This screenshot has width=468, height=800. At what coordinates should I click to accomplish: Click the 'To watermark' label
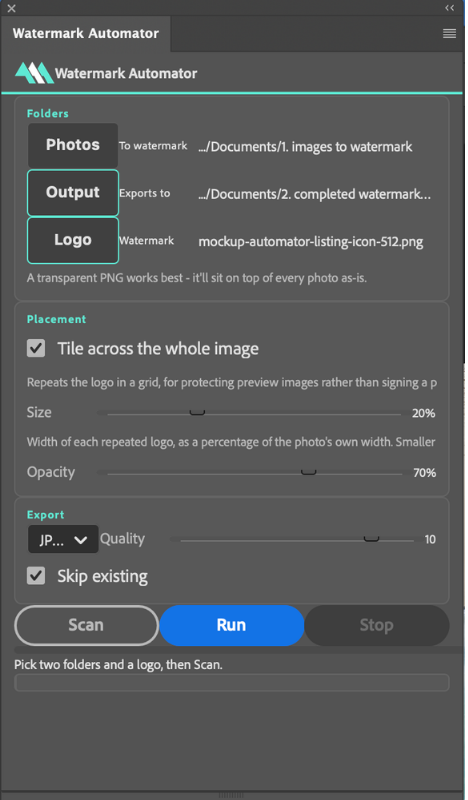pos(153,146)
